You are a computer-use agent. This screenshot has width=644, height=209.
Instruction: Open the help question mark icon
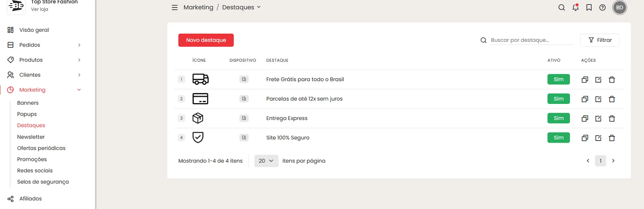(603, 7)
